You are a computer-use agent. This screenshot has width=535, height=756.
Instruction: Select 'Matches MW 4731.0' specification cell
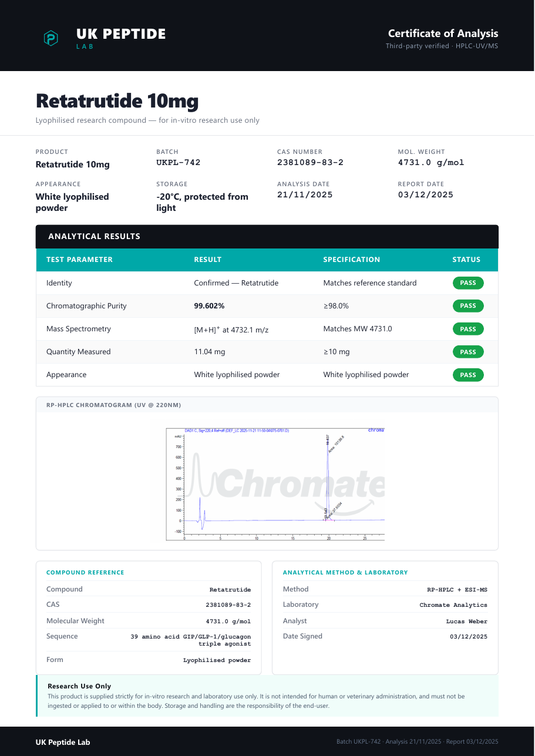(x=358, y=329)
